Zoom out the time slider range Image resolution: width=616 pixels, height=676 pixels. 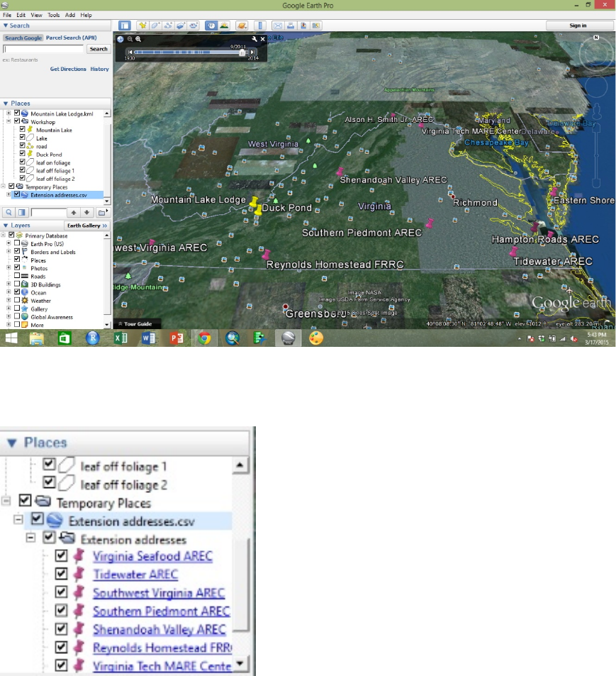tap(130, 39)
